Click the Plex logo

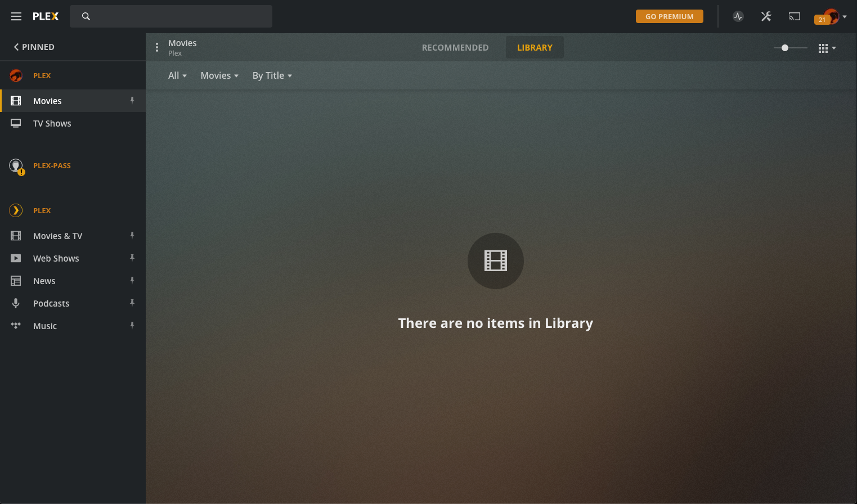pos(46,16)
